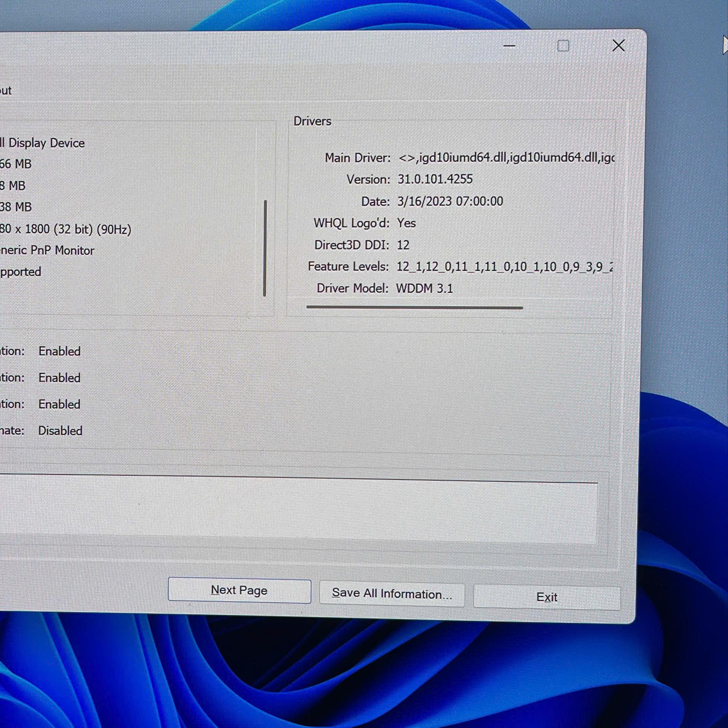Click the Drivers group label
Image resolution: width=728 pixels, height=728 pixels.
click(312, 121)
